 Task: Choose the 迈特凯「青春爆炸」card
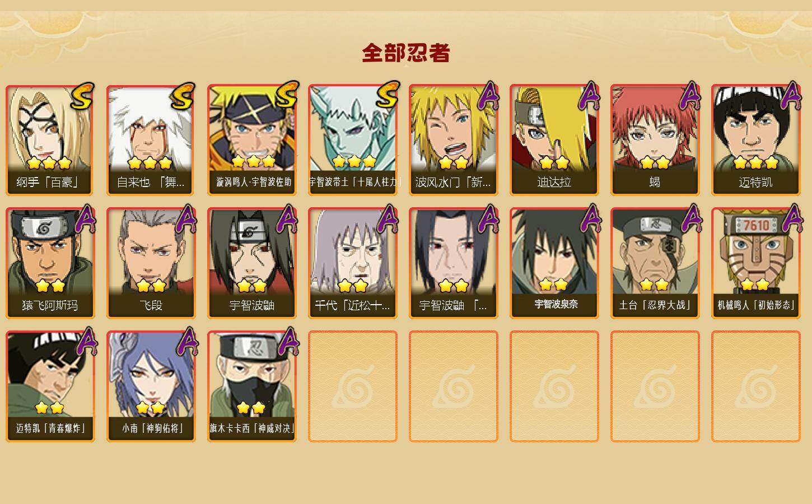pyautogui.click(x=50, y=386)
